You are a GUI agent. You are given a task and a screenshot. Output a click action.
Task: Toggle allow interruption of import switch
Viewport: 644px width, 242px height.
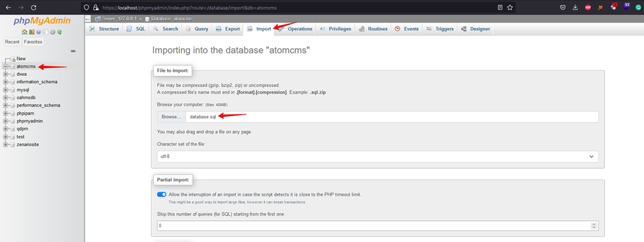coord(161,195)
